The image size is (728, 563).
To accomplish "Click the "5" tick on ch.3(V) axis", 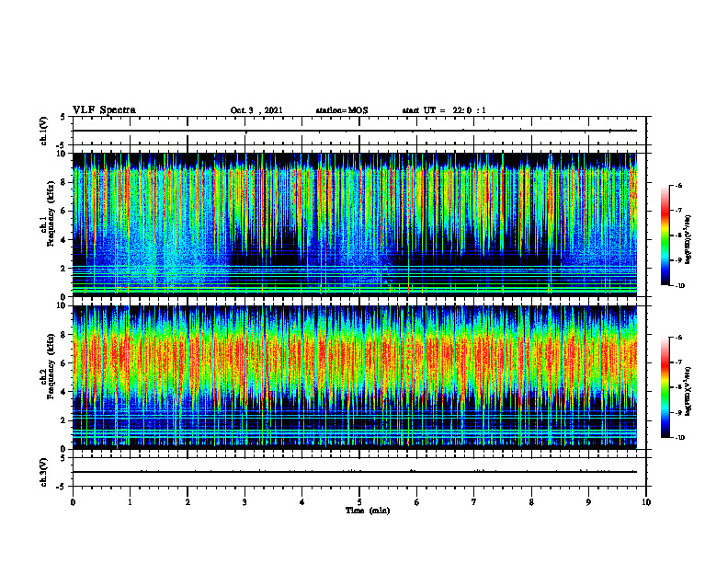I will point(63,458).
